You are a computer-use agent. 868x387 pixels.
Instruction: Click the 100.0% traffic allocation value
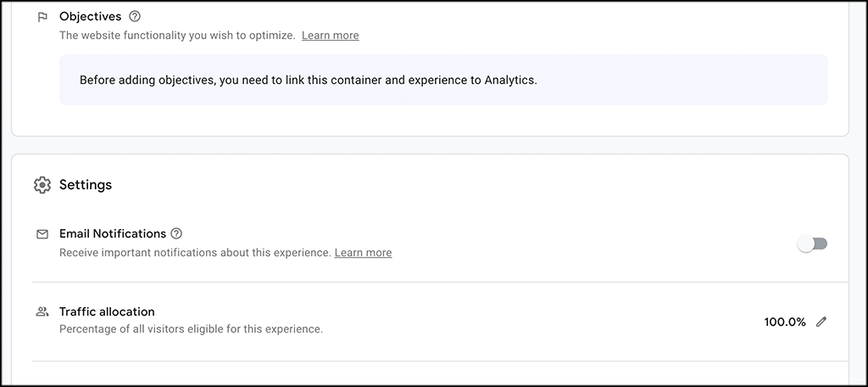click(785, 322)
